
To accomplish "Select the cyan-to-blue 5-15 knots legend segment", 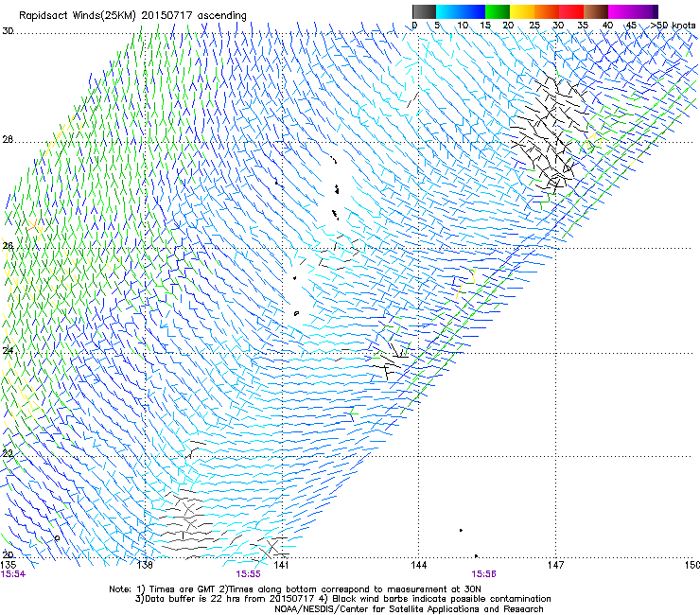I will [461, 11].
